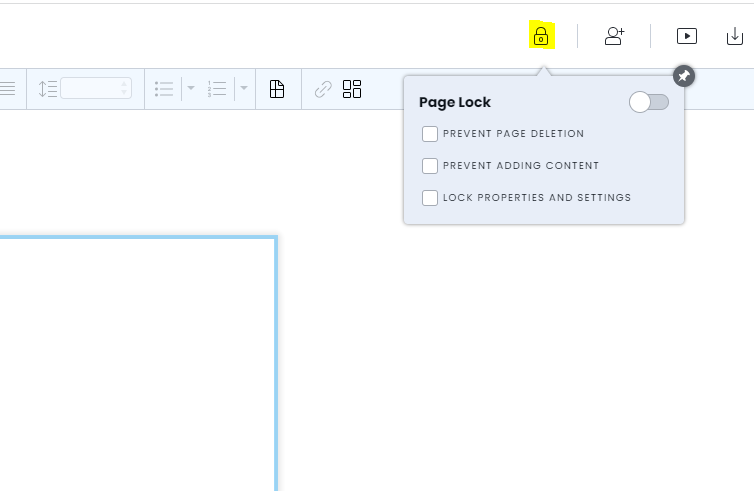Open the blocks grid icon
754x491 pixels.
coord(352,89)
